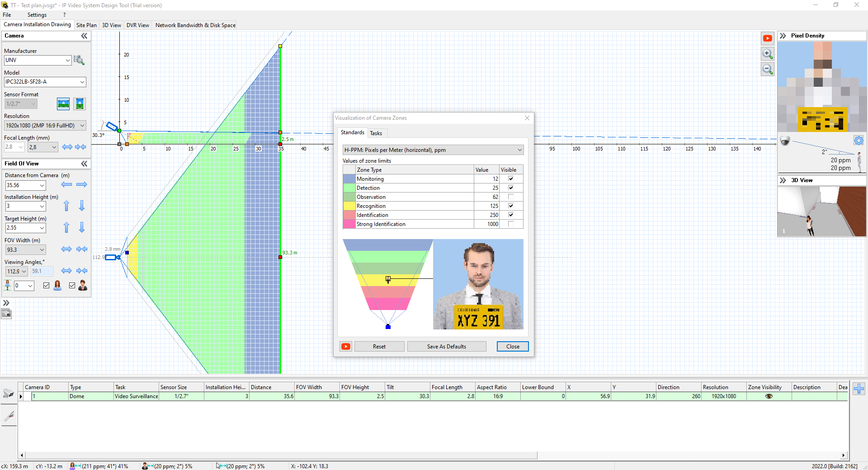Image resolution: width=868 pixels, height=470 pixels.
Task: Raise installation height with up arrow
Action: click(66, 206)
